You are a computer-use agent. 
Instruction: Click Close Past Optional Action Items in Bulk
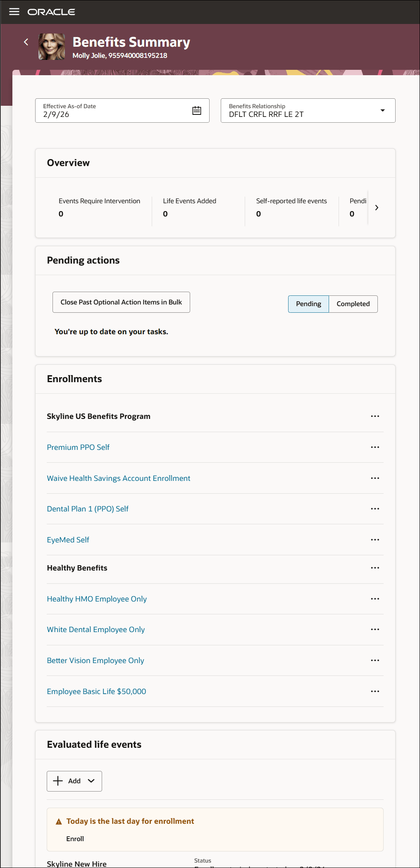(x=121, y=302)
